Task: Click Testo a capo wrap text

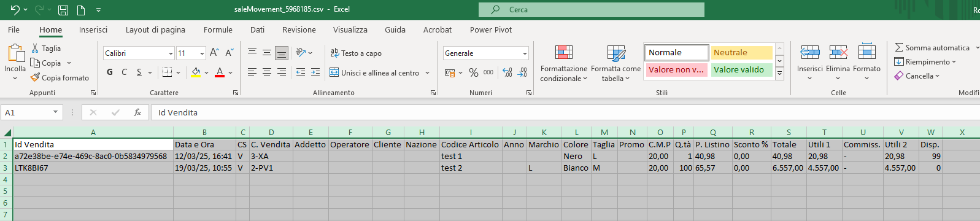Action: tap(356, 53)
